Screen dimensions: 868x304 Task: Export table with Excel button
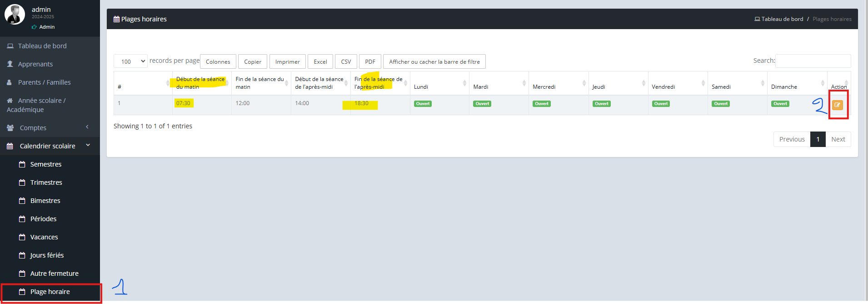[320, 61]
